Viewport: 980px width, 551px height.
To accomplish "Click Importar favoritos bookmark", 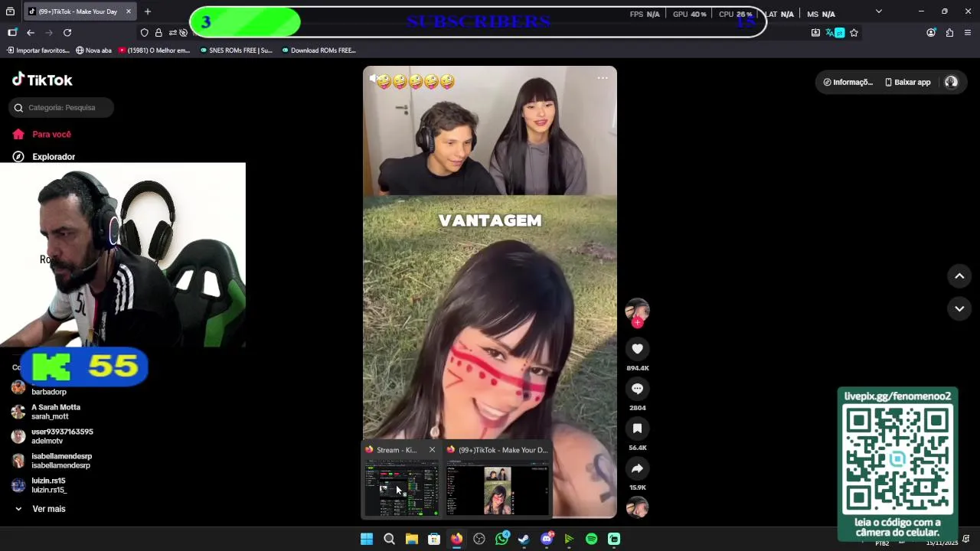I will 38,51.
